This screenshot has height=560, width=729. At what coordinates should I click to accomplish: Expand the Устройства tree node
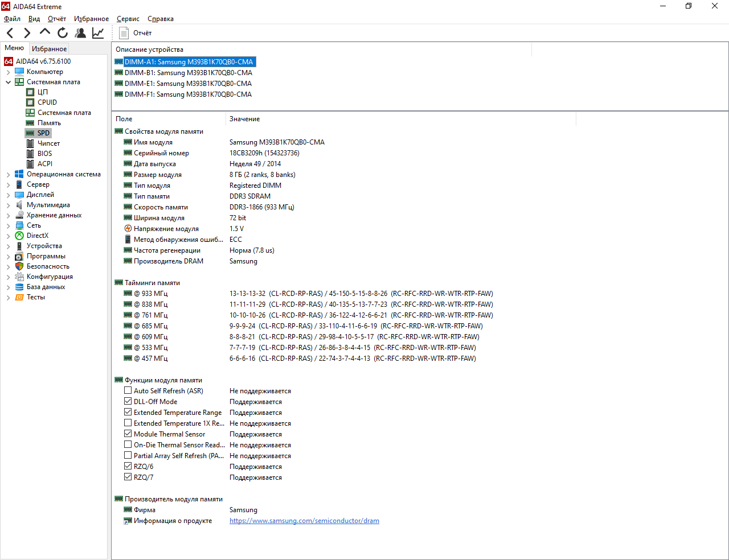(8, 246)
